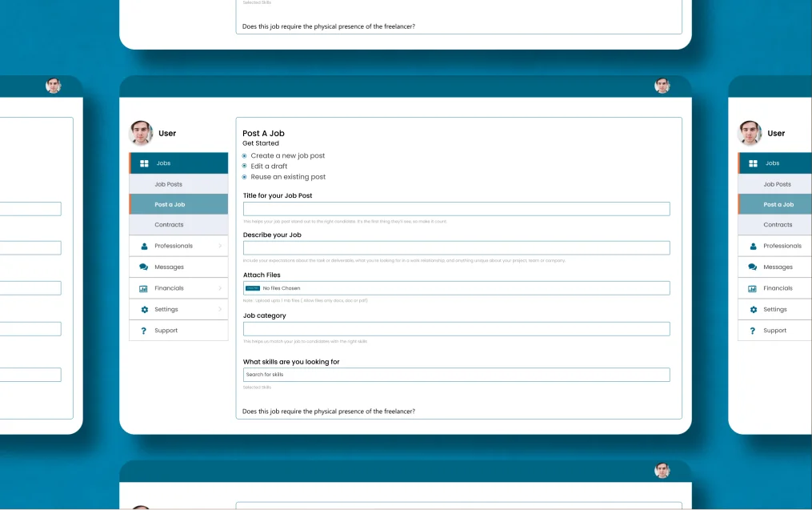Image resolution: width=812 pixels, height=510 pixels.
Task: Click the 'Search for skills' input field
Action: pos(456,375)
